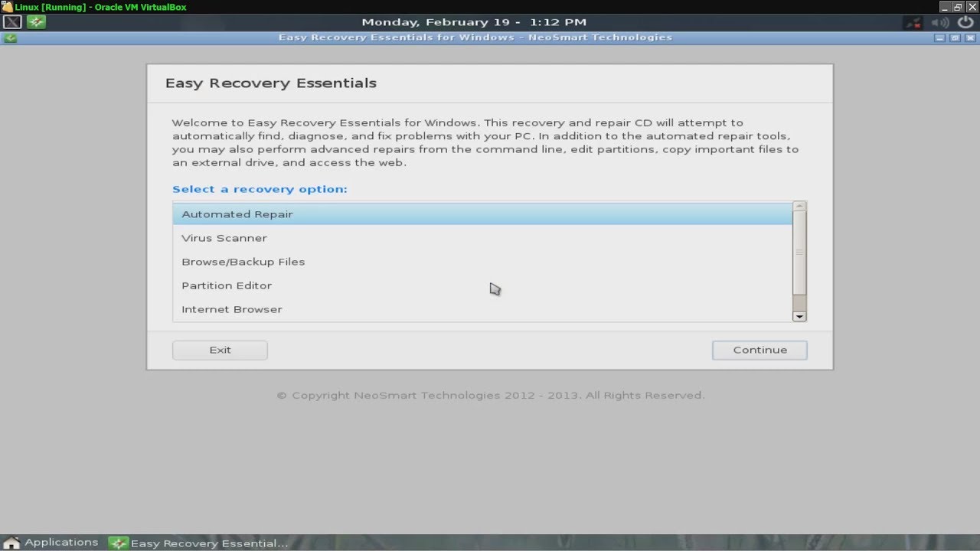
Task: Minimize the Easy Recovery Essentials inner window
Action: [x=939, y=37]
